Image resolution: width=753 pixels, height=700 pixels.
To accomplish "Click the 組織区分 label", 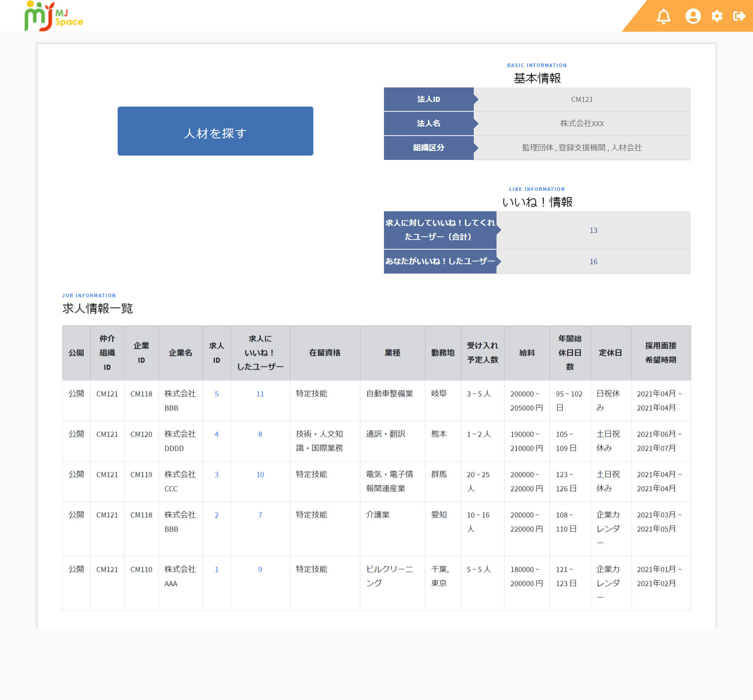I will [429, 148].
